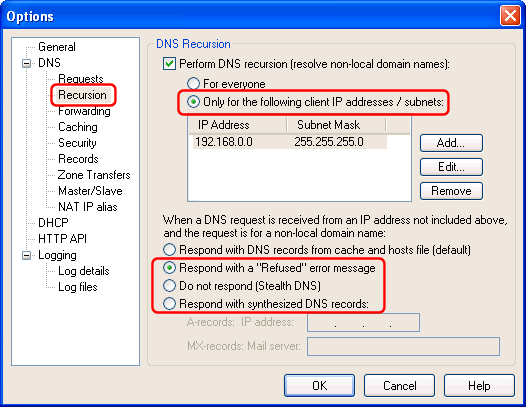Image resolution: width=526 pixels, height=407 pixels.
Task: Click the Subnet Mask column header
Action: click(336, 125)
